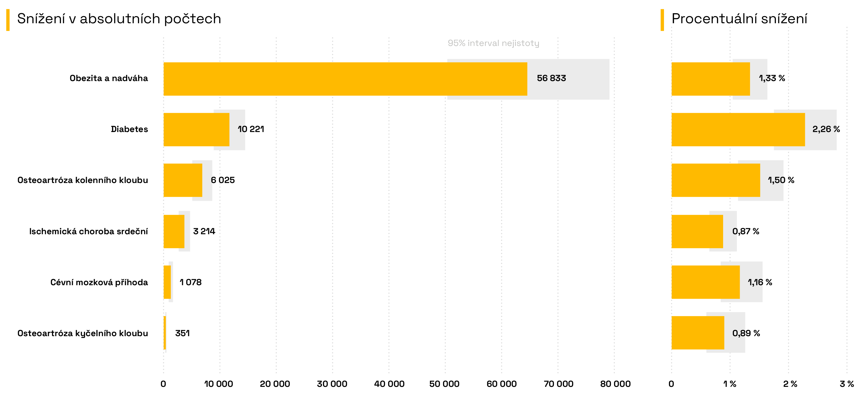Click the Cévní mozková příhoda label
868x399 pixels.
[99, 282]
